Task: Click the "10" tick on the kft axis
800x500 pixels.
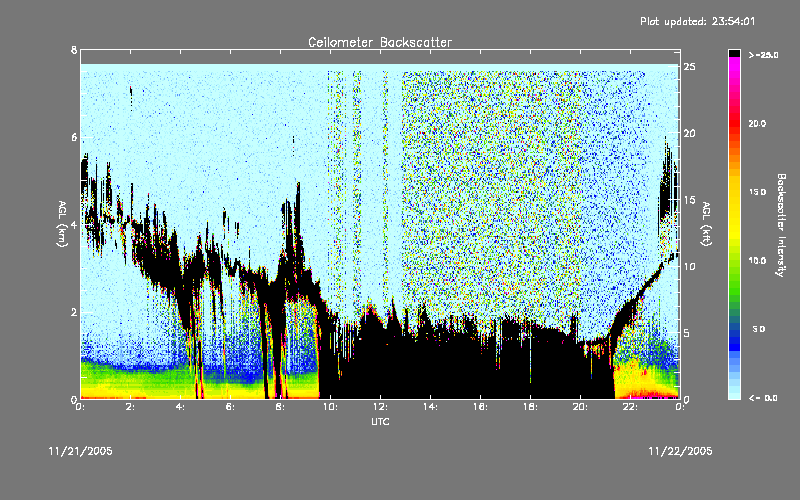Action: pos(689,266)
